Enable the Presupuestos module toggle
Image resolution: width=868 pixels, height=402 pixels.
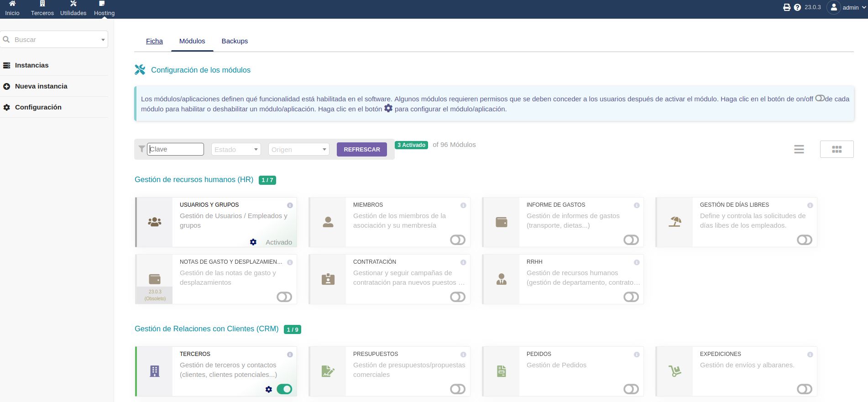[x=458, y=389]
